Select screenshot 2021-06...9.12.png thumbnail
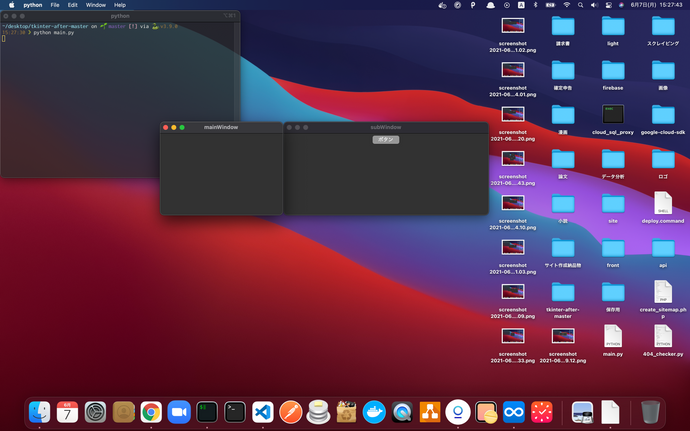Viewport: 690px width, 431px height. coord(563,336)
